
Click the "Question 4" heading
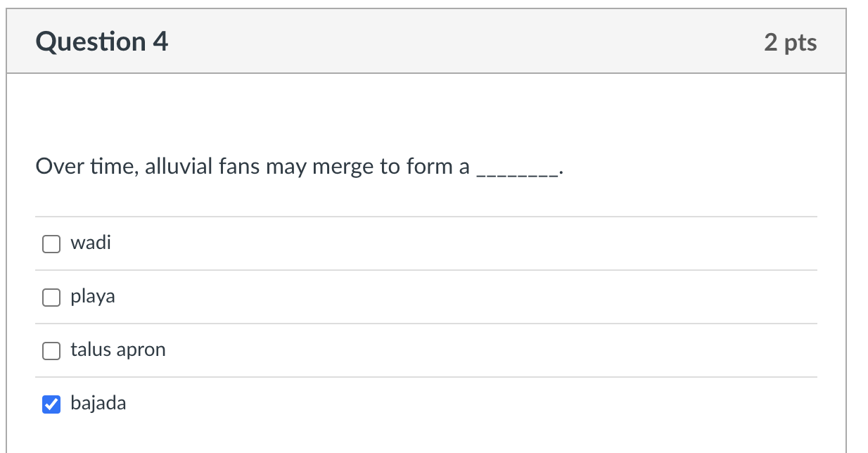tap(102, 42)
